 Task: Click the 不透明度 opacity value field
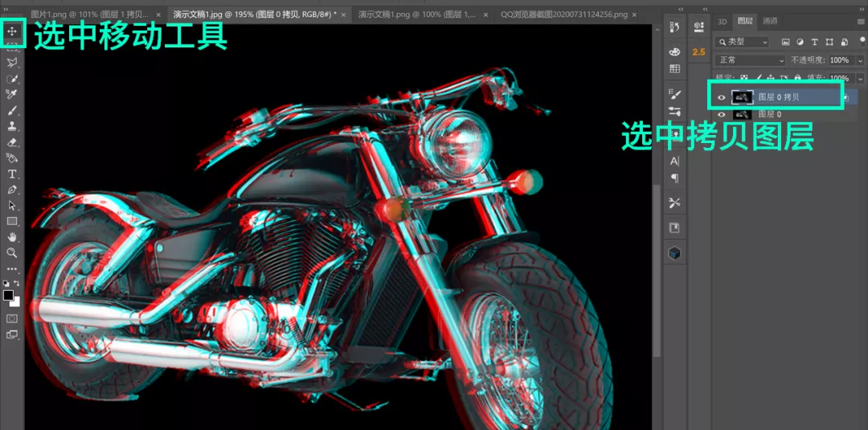pyautogui.click(x=841, y=59)
